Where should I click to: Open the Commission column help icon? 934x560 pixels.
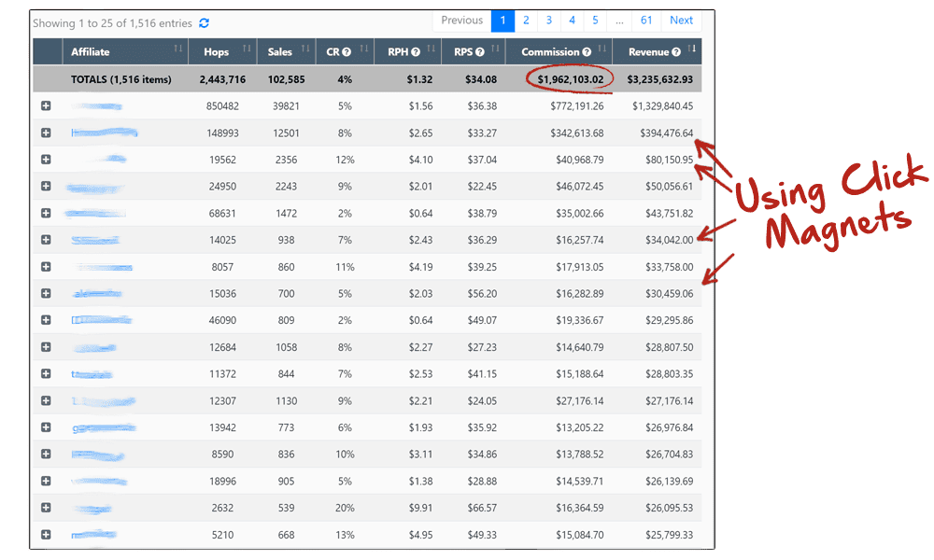coord(587,52)
